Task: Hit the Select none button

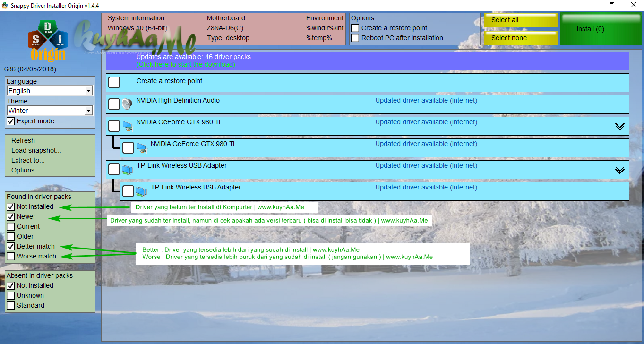Action: [521, 38]
